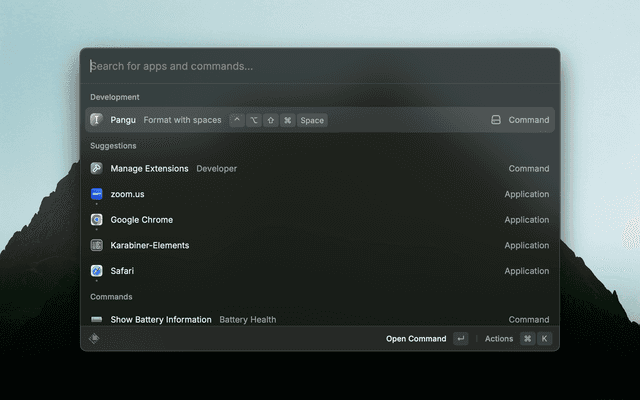This screenshot has height=400, width=640.
Task: Click the return key icon in footer
Action: tap(460, 339)
